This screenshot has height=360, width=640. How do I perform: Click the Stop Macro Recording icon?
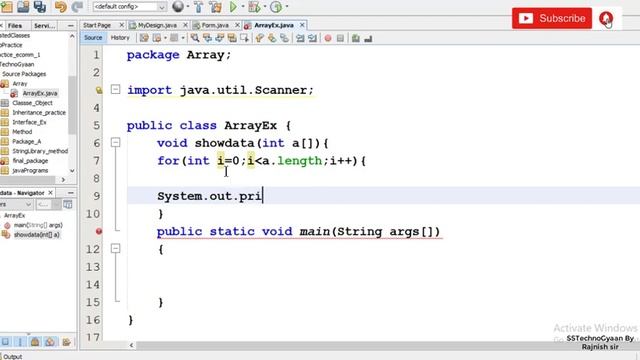(x=340, y=38)
